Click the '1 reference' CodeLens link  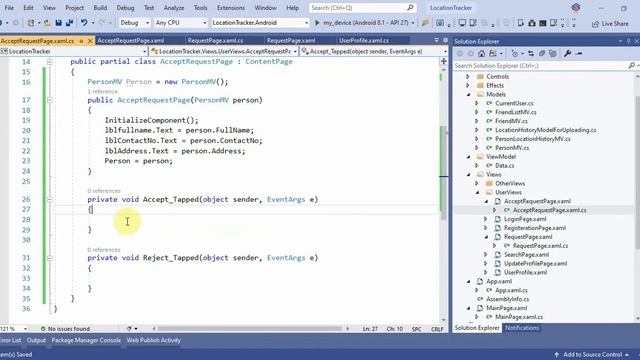(x=102, y=91)
